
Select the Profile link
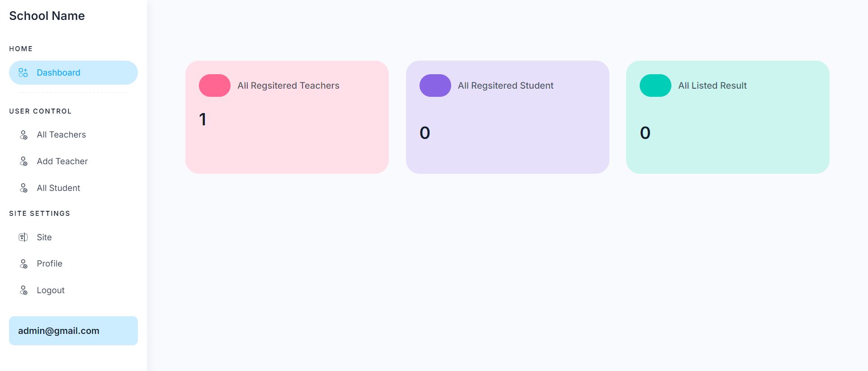[49, 264]
